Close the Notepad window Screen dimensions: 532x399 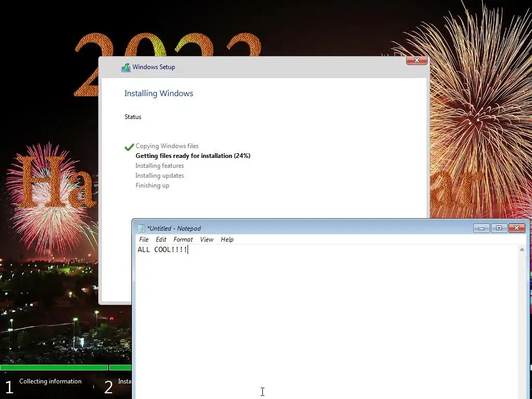(517, 228)
